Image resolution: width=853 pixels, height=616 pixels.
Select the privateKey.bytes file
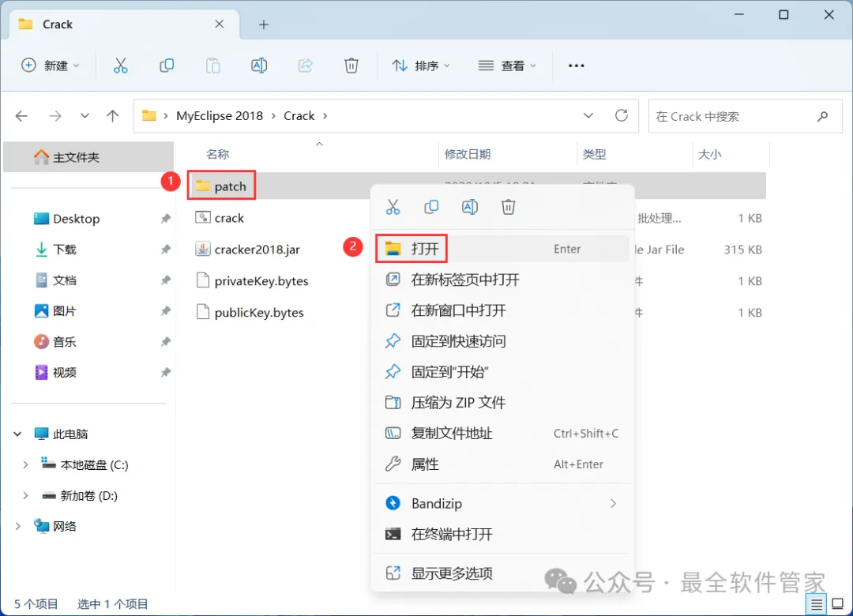pyautogui.click(x=253, y=281)
